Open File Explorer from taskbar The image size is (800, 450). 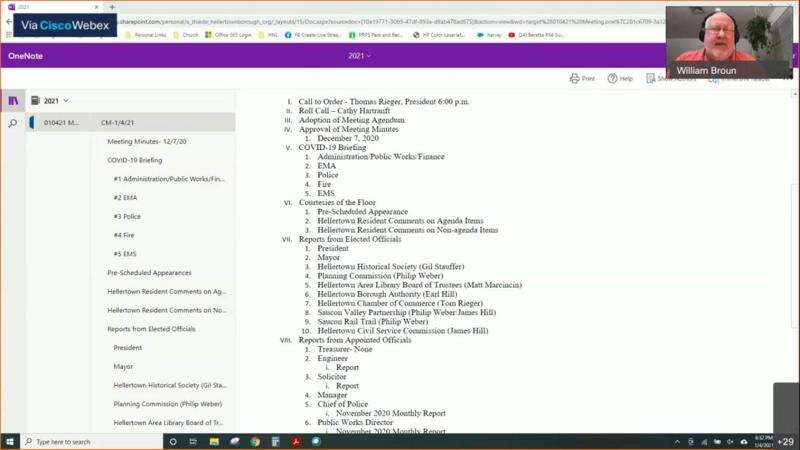(214, 441)
